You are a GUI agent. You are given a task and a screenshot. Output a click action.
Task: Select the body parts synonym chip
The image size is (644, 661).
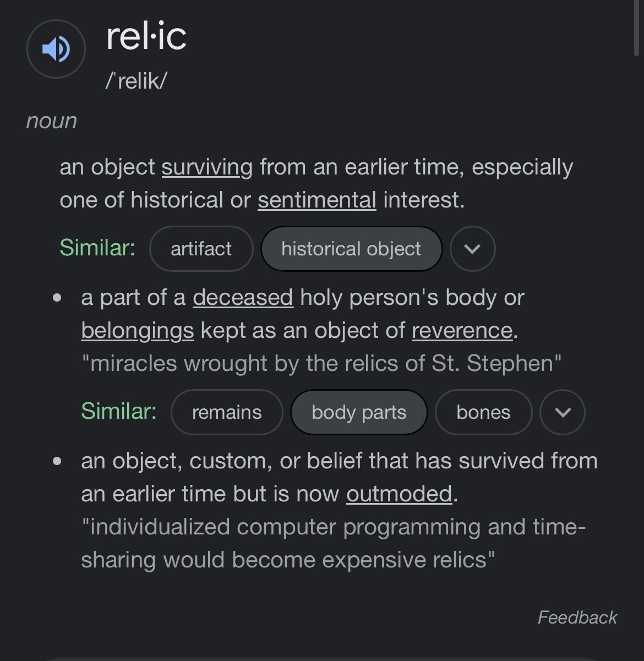pos(359,412)
